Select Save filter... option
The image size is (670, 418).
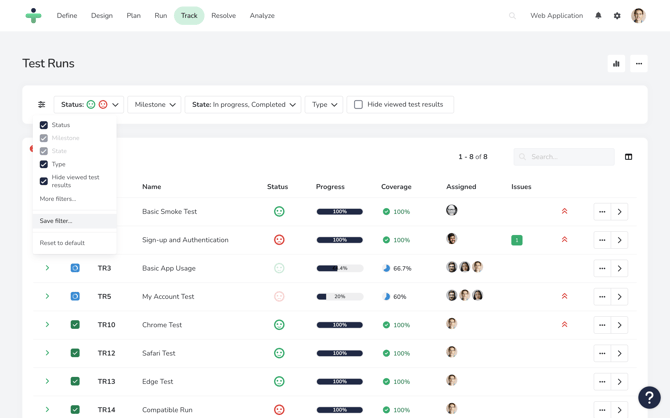[56, 221]
